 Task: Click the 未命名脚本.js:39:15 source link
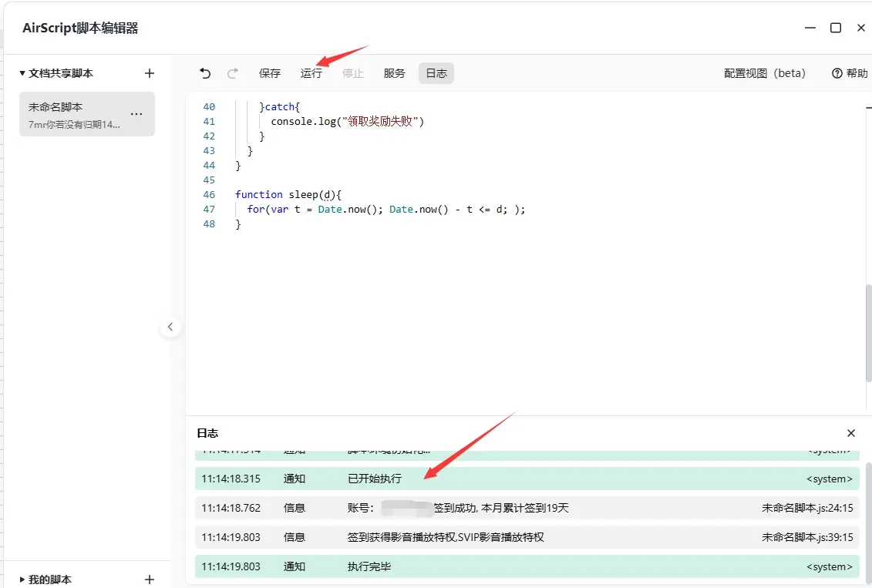(807, 537)
